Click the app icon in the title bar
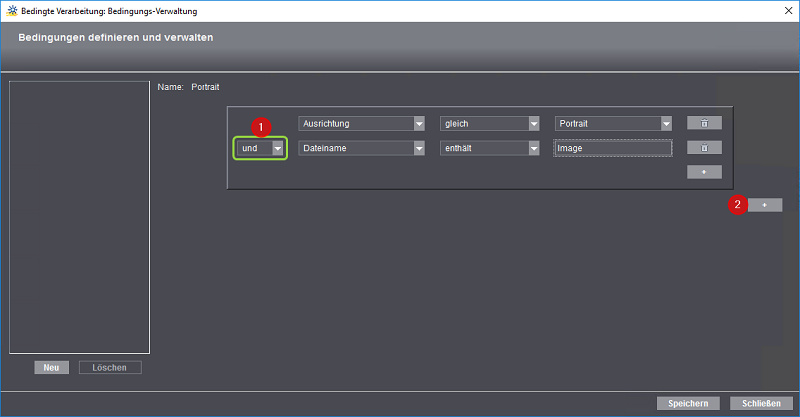The height and width of the screenshot is (417, 800). coord(10,9)
